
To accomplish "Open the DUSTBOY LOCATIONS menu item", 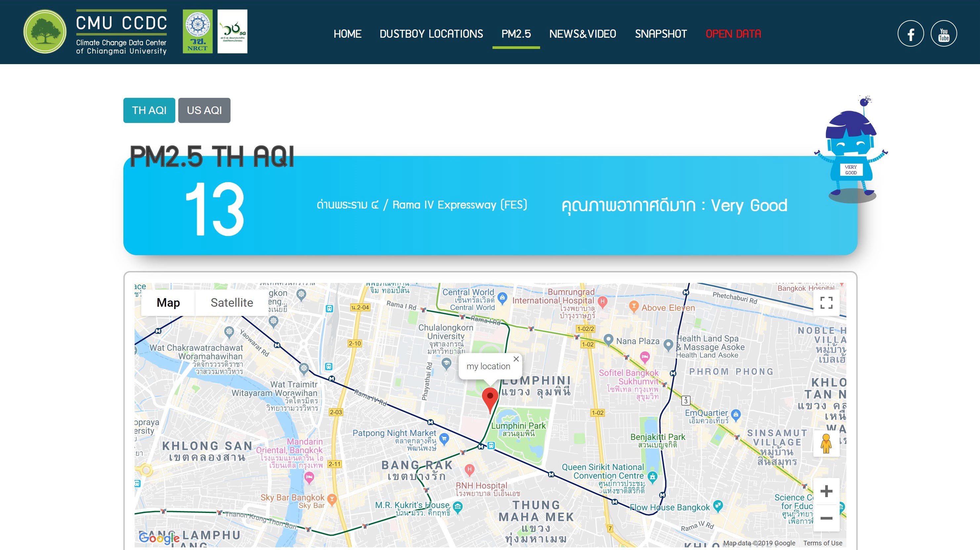I will [x=431, y=33].
